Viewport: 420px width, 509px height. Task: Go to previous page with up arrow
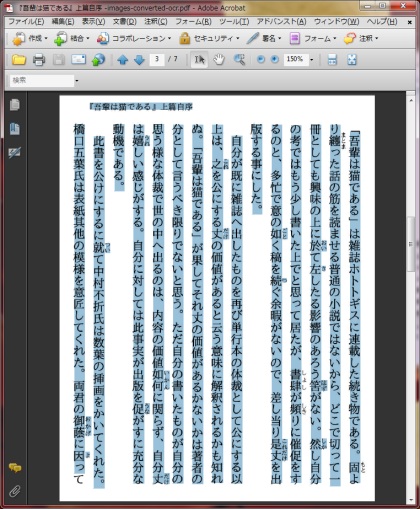(x=123, y=60)
